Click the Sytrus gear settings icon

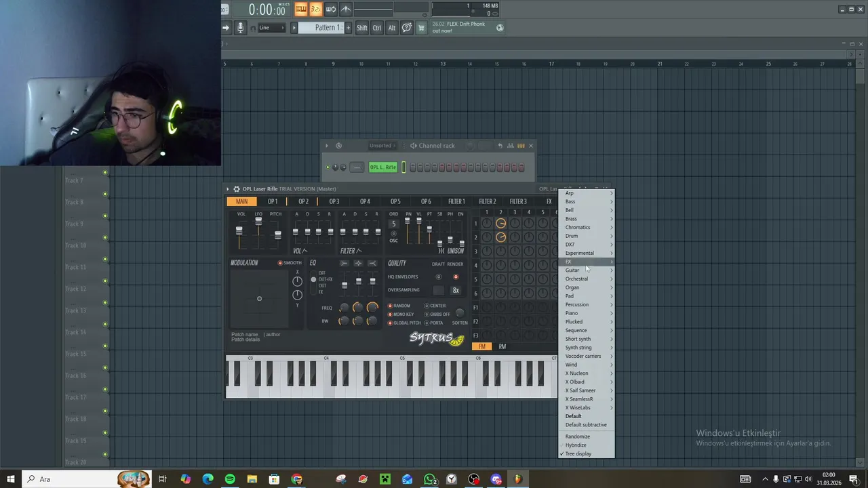tap(236, 189)
